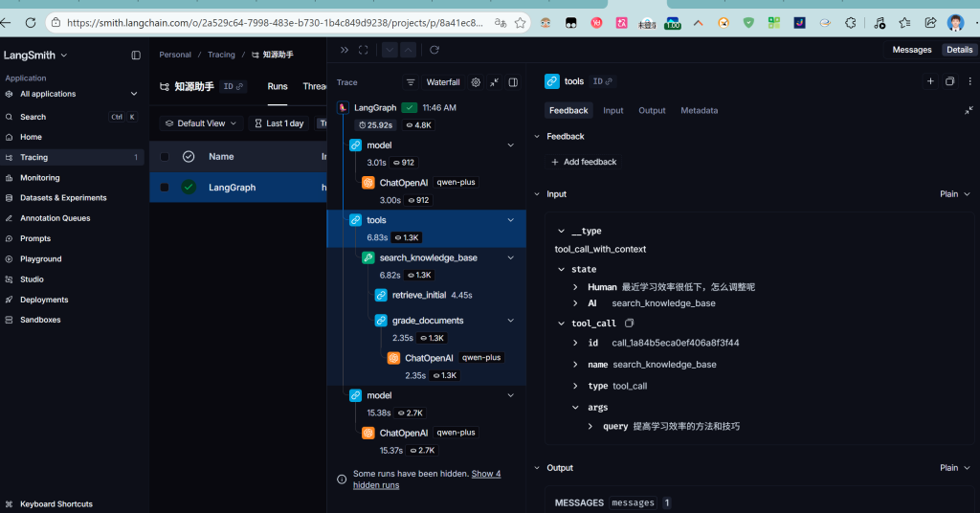Jump to the Metadata tab
Viewport: 980px width, 513px height.
click(699, 111)
